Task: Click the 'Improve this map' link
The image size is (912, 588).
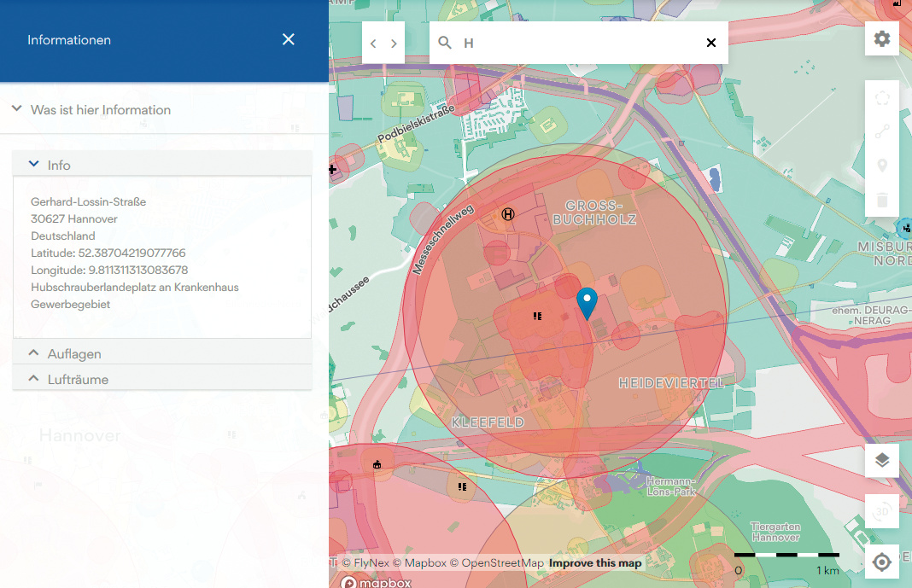Action: [595, 563]
